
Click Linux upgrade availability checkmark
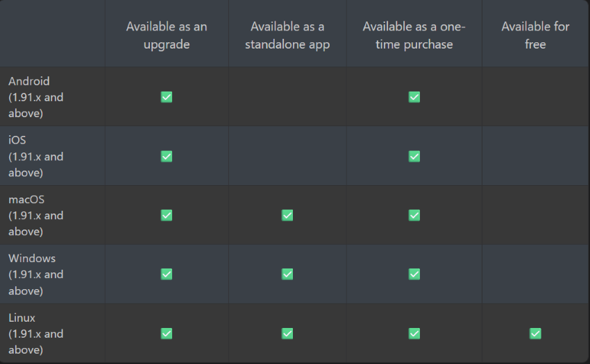[x=167, y=333]
